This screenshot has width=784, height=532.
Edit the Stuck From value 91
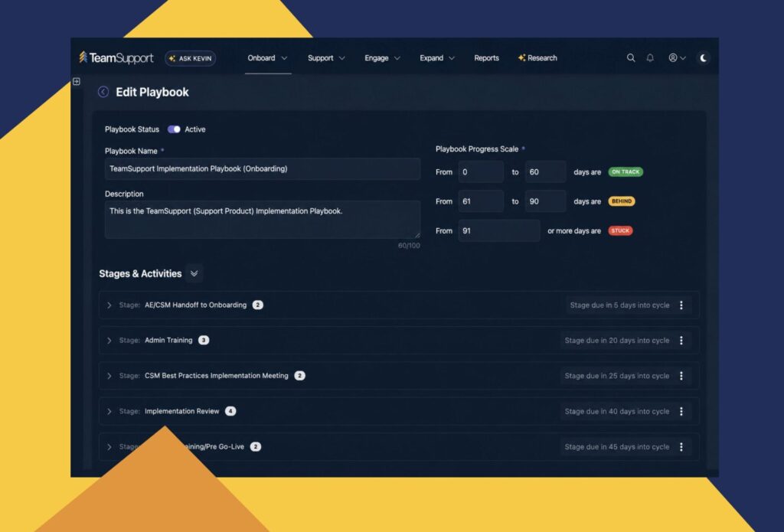(x=499, y=231)
